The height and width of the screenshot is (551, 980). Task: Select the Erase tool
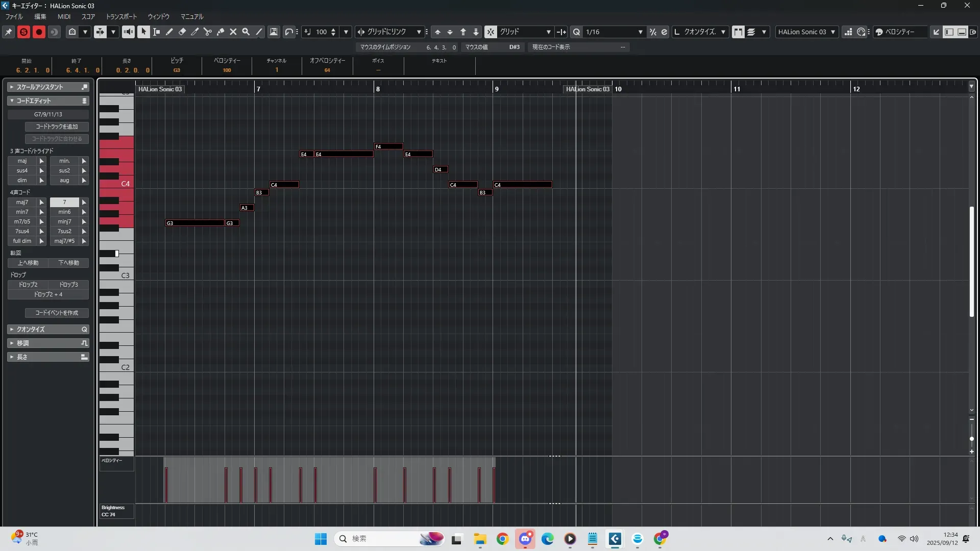coord(182,32)
